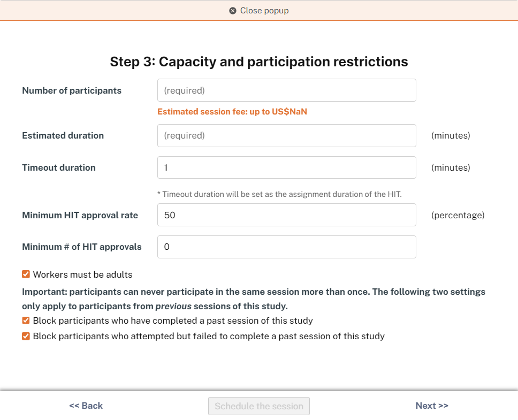Go back with the << Back link
Viewport: 518px width, 420px height.
click(86, 406)
